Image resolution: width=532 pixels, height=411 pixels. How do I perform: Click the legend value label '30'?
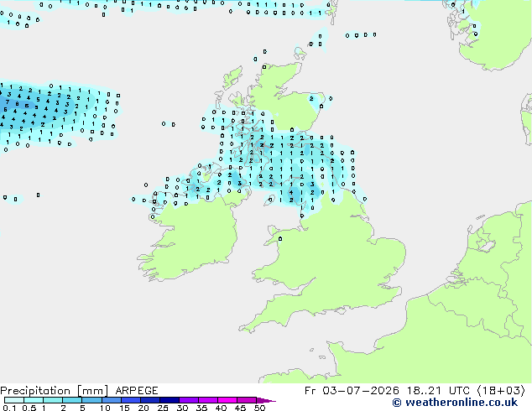[x=182, y=408]
